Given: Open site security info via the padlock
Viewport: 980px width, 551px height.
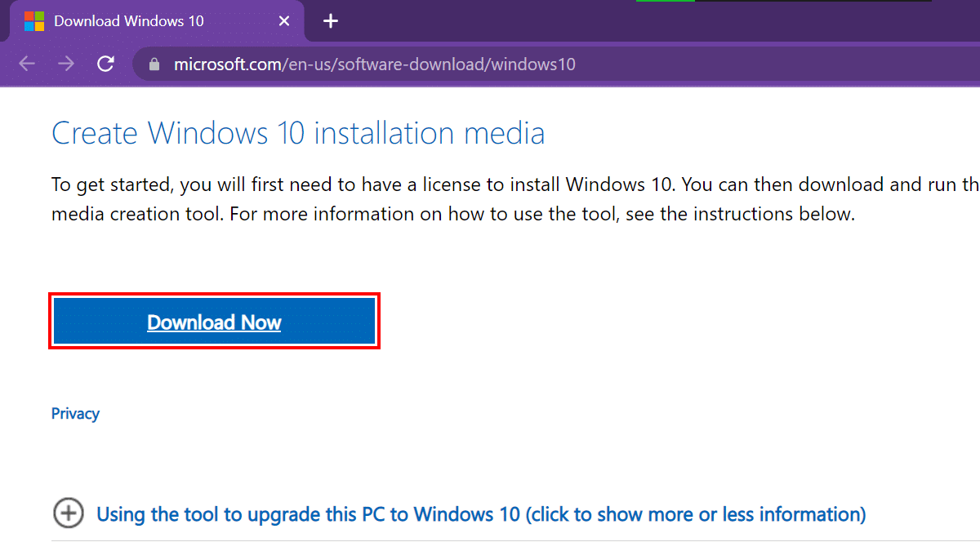Looking at the screenshot, I should click(x=154, y=63).
